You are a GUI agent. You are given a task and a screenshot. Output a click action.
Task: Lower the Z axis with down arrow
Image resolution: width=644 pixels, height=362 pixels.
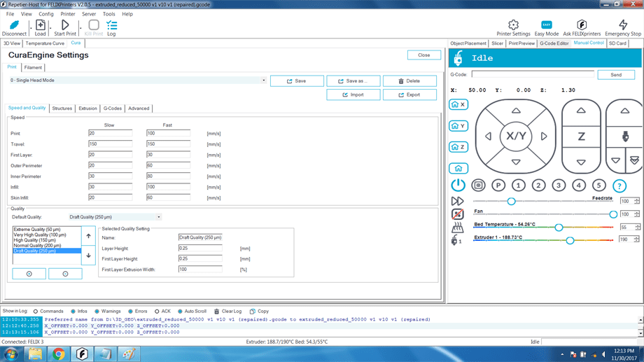coord(581,162)
